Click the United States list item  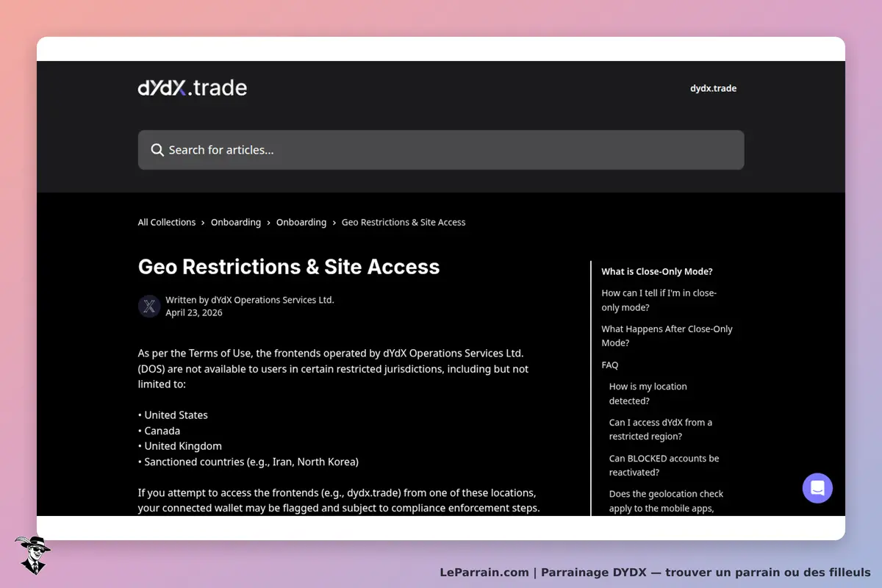click(x=173, y=415)
